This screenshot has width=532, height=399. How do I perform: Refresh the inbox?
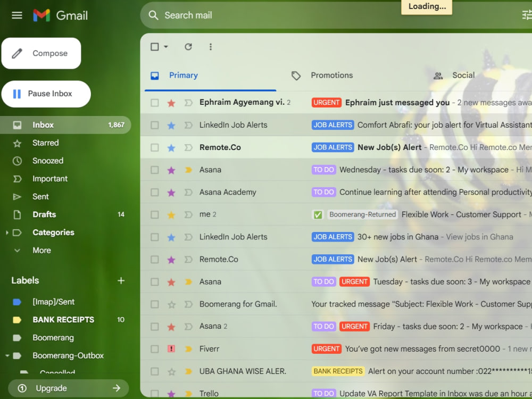pyautogui.click(x=188, y=46)
